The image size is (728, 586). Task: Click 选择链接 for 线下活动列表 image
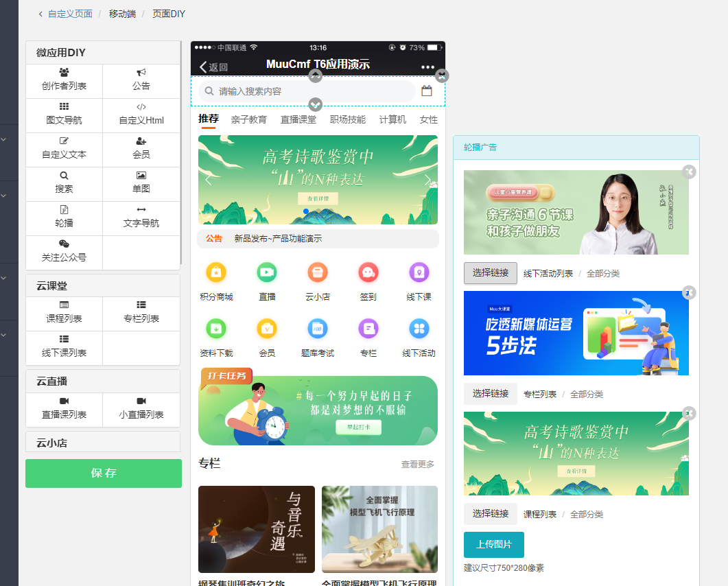pyautogui.click(x=491, y=273)
